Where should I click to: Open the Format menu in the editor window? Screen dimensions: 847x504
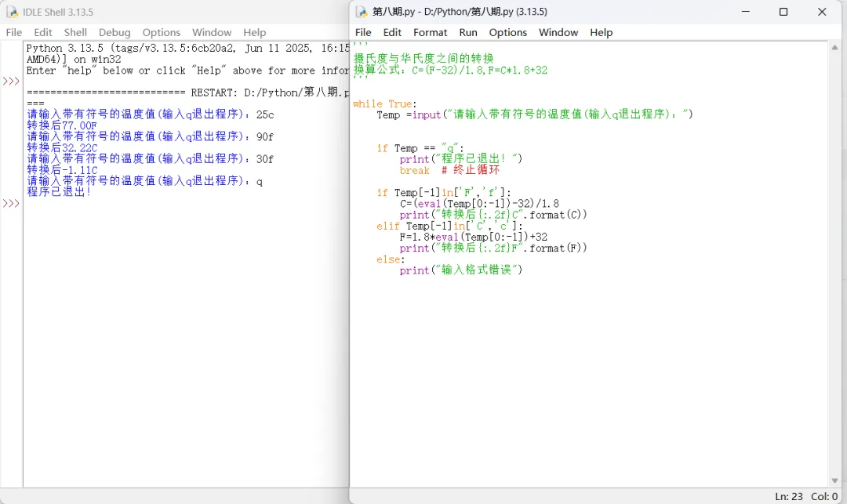click(x=430, y=32)
